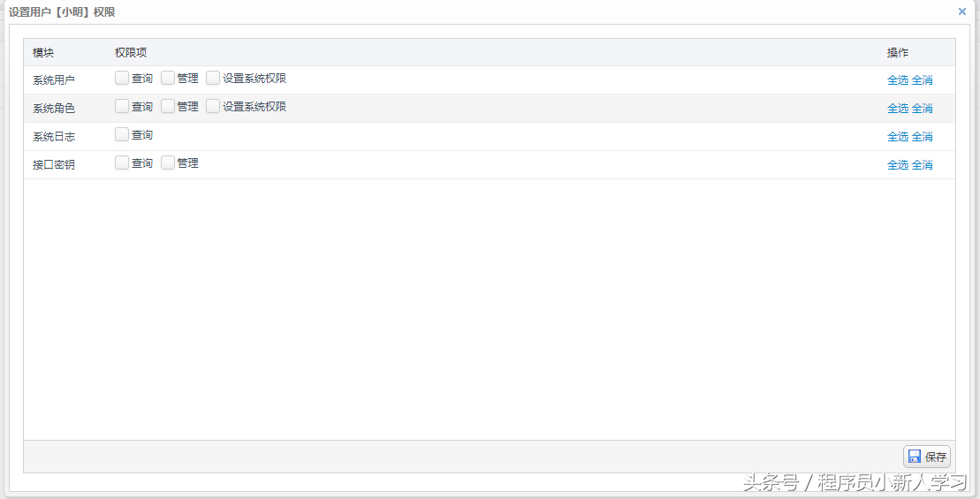This screenshot has height=499, width=980.
Task: Select the 系统角色 module name
Action: [x=54, y=108]
